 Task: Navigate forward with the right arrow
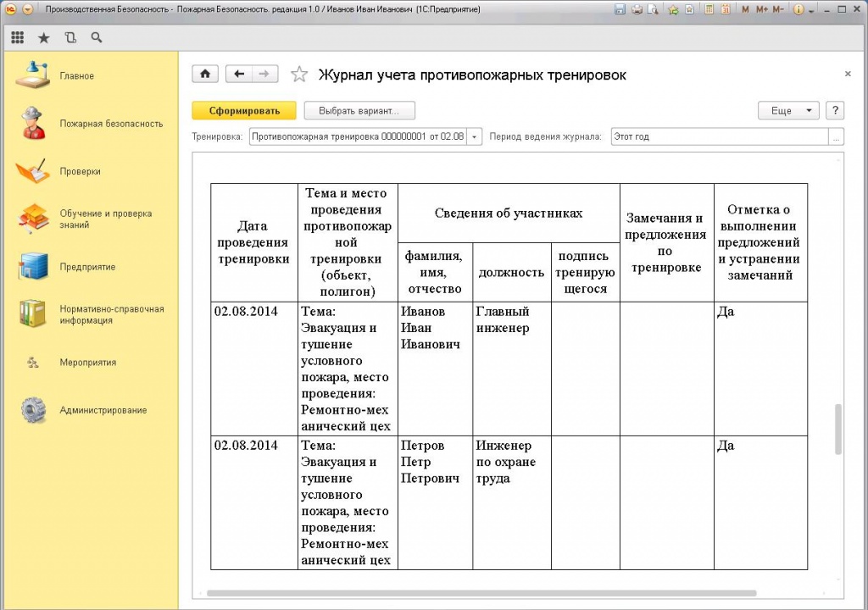[x=265, y=74]
